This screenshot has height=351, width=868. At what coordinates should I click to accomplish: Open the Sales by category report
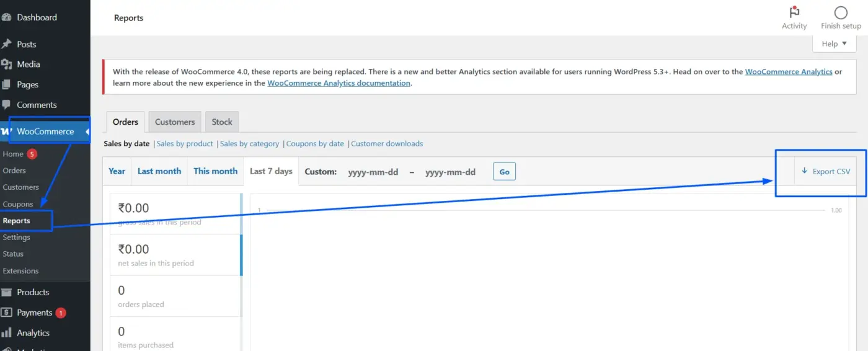[x=250, y=144]
